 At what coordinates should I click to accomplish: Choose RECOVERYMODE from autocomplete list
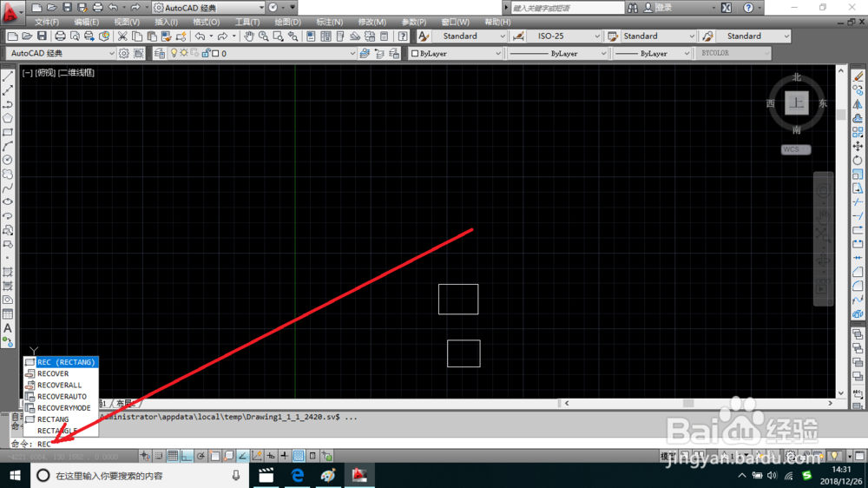click(x=62, y=408)
